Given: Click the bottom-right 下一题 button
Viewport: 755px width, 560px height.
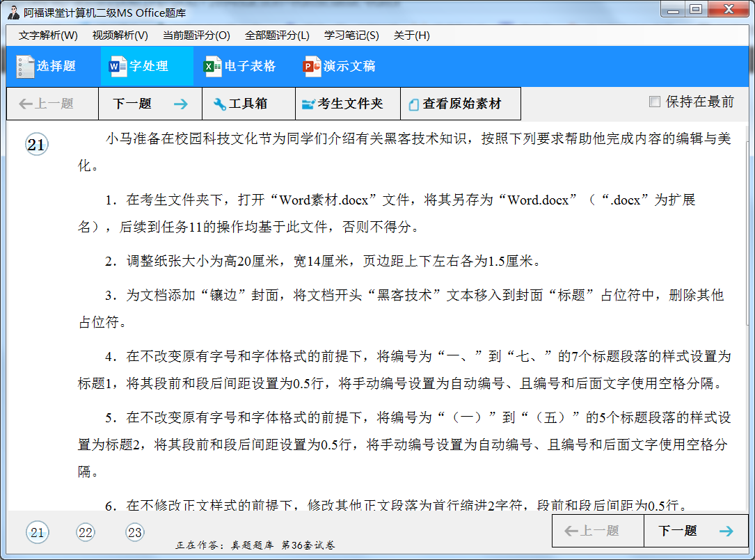Looking at the screenshot, I should click(x=695, y=531).
